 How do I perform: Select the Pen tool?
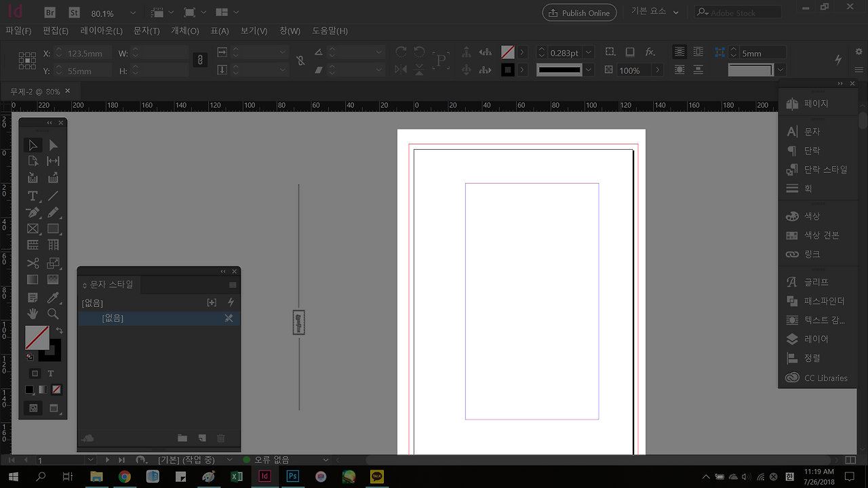[x=33, y=212]
